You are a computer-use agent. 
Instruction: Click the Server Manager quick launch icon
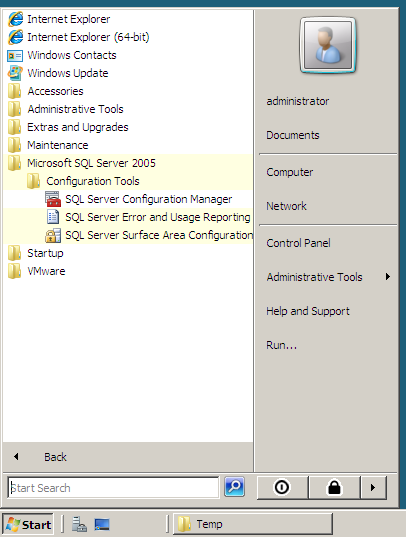79,524
